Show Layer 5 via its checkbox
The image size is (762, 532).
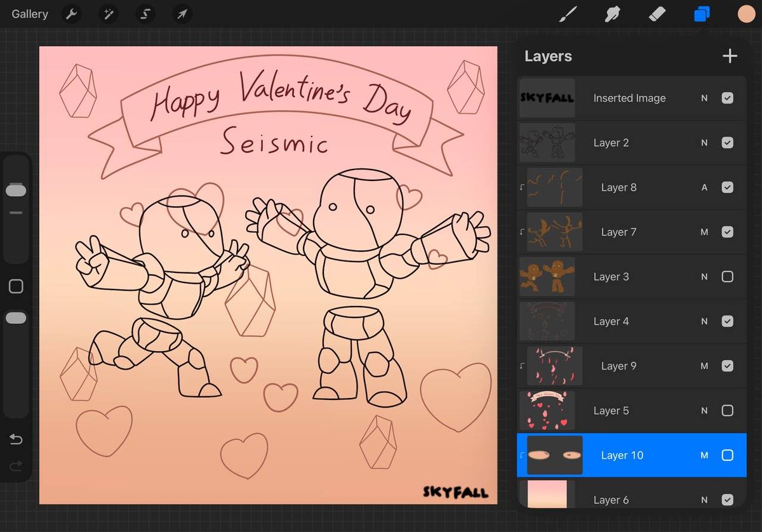click(x=728, y=411)
